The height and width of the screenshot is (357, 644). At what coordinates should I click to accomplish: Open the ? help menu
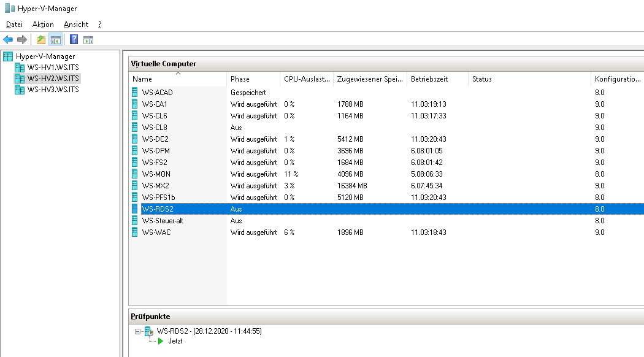coord(100,25)
